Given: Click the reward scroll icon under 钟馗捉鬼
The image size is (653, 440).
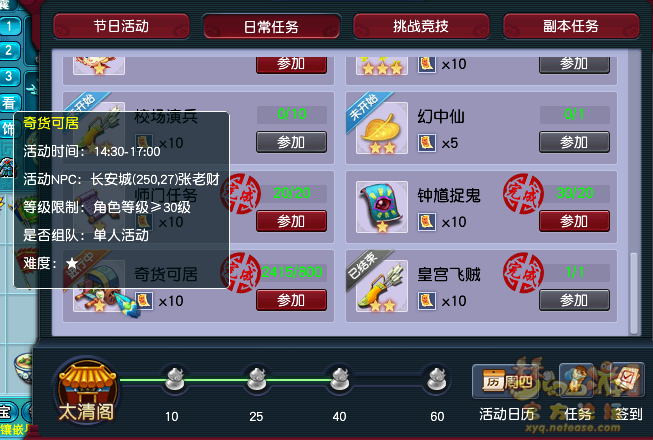Looking at the screenshot, I should coord(427,222).
